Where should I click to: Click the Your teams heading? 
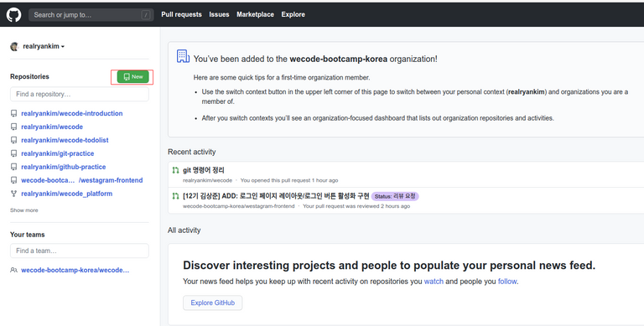click(28, 235)
